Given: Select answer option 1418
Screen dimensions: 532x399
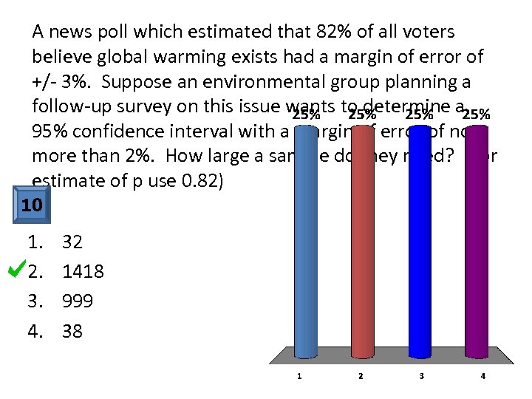Looking at the screenshot, I should (83, 272).
